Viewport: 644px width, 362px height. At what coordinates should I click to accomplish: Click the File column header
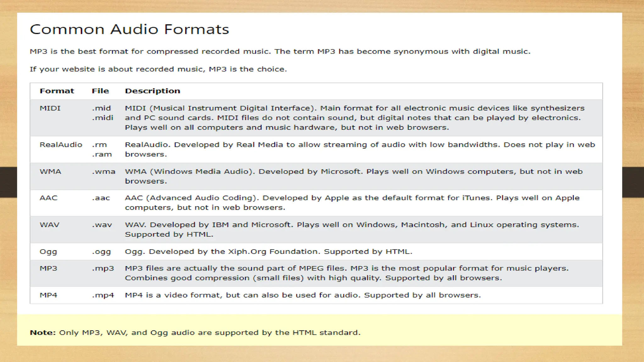(100, 91)
